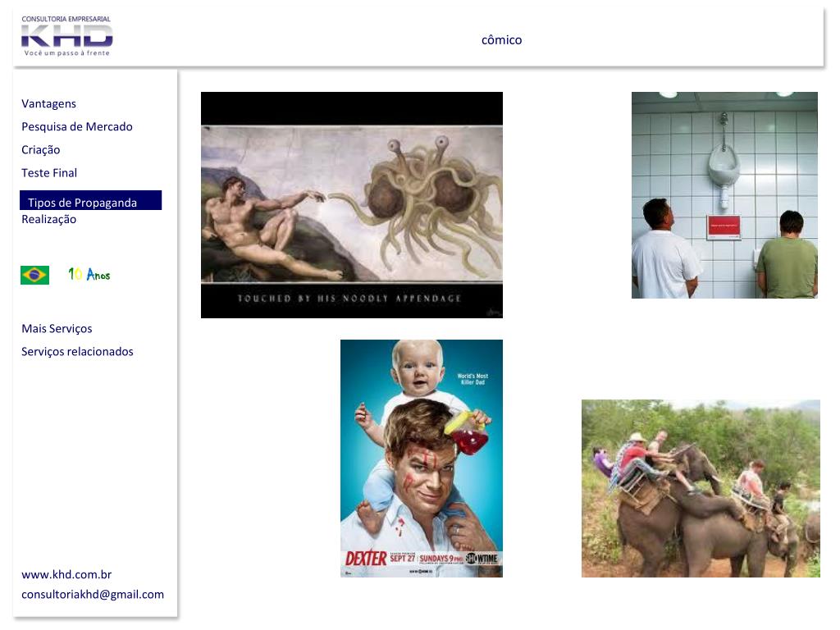Screen dimensions: 840x630
Task: Select the highlighted Tipos de Propaganda item
Action: coord(90,200)
